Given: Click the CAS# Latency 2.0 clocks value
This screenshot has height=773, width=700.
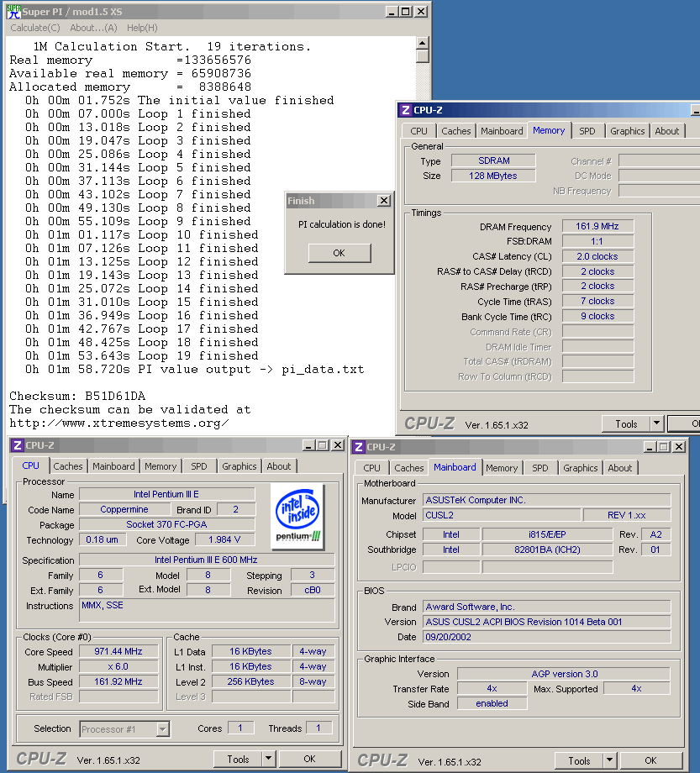Looking at the screenshot, I should point(597,256).
